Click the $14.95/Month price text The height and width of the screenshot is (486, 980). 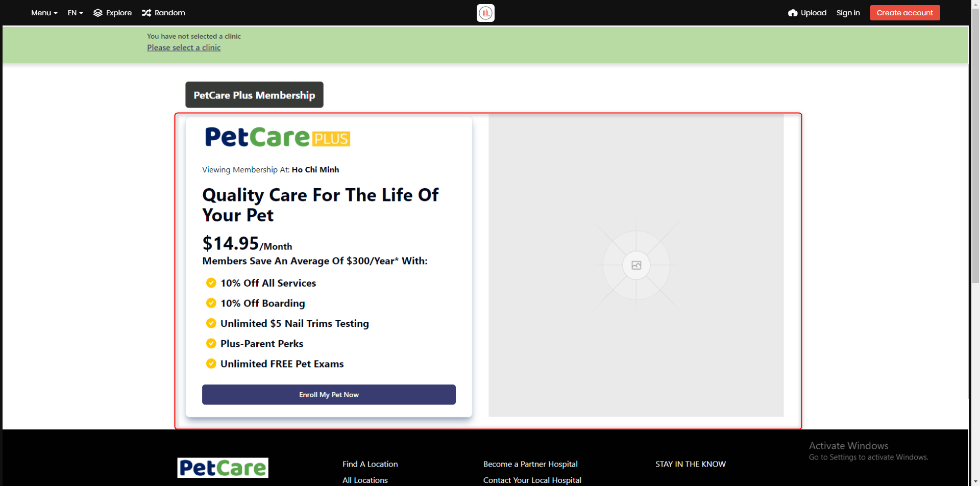coord(247,243)
